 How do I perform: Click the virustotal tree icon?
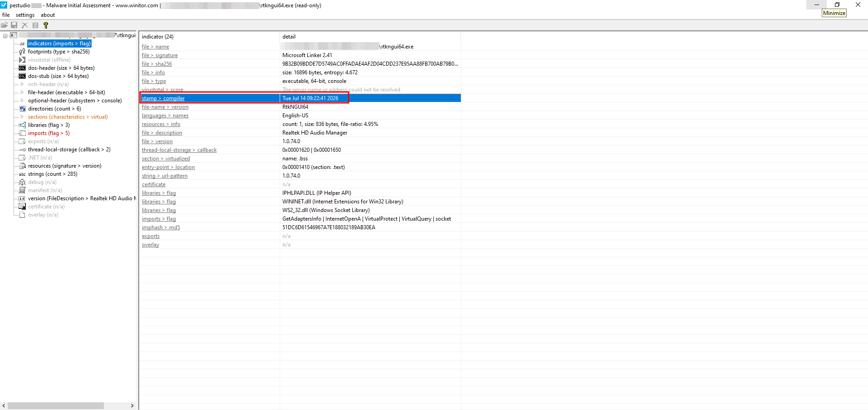[x=22, y=60]
